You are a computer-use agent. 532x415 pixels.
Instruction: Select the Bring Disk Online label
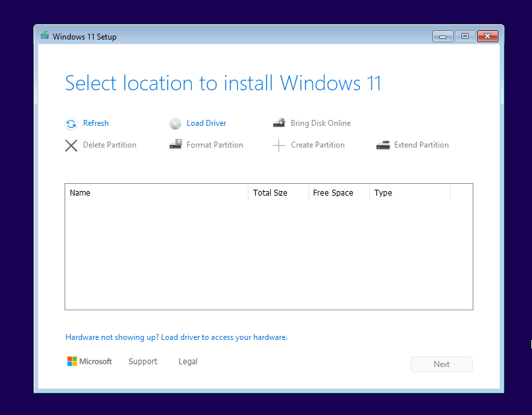click(320, 123)
